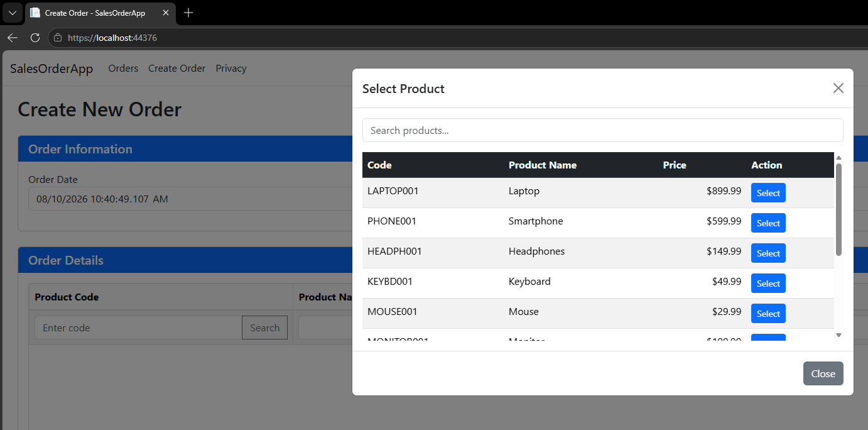Click the Order Details panel header
Viewport: 868px width, 430px height.
point(185,260)
